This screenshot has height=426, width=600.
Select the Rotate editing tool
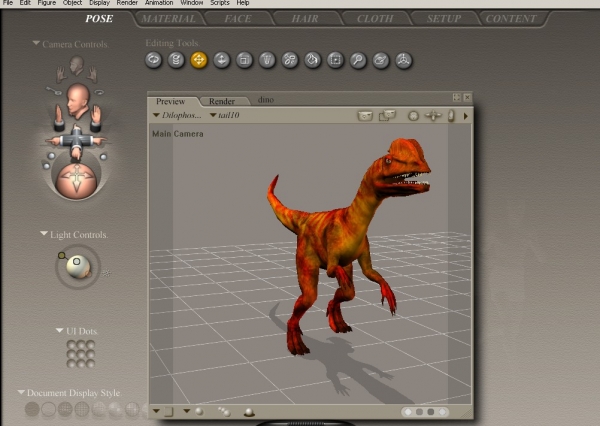[153, 60]
